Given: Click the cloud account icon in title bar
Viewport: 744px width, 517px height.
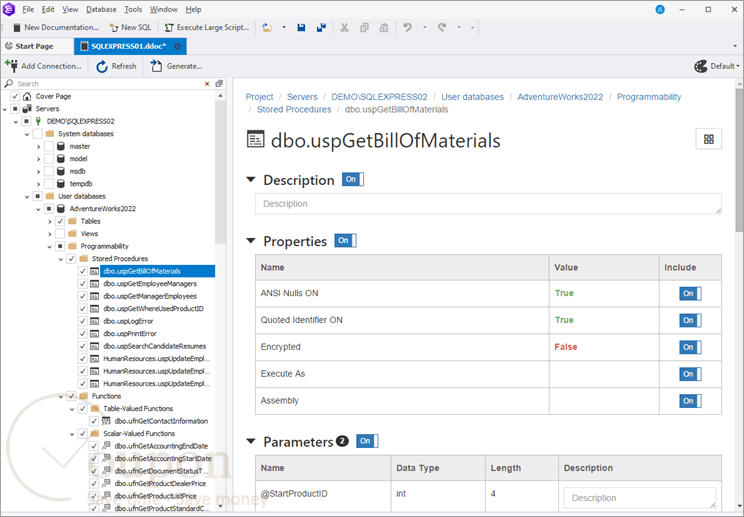Looking at the screenshot, I should tap(660, 9).
